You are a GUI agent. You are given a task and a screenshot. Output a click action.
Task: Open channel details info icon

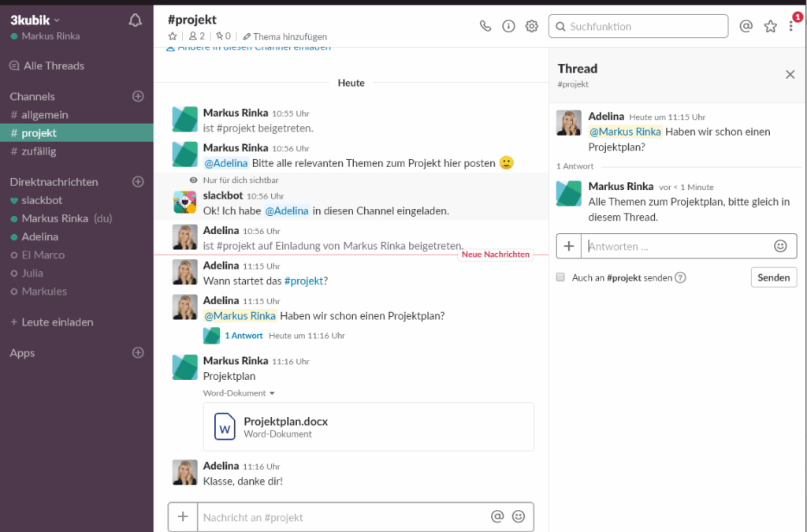point(508,26)
